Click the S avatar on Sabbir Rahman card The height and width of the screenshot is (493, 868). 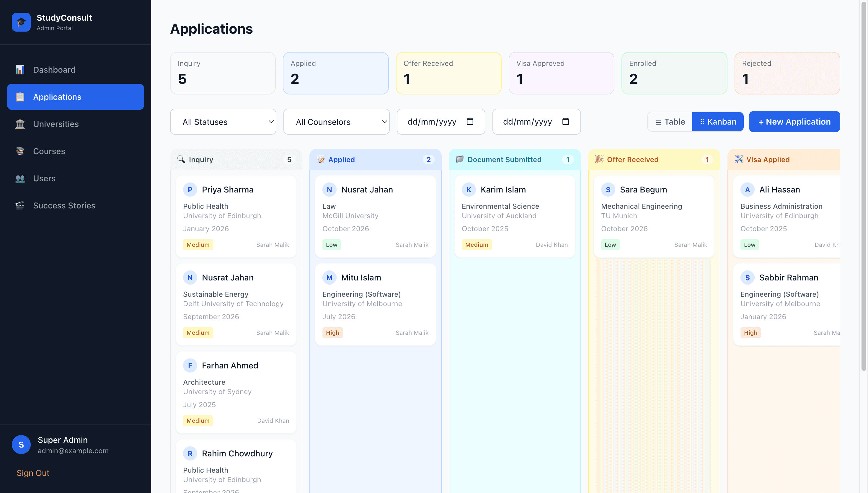point(748,278)
